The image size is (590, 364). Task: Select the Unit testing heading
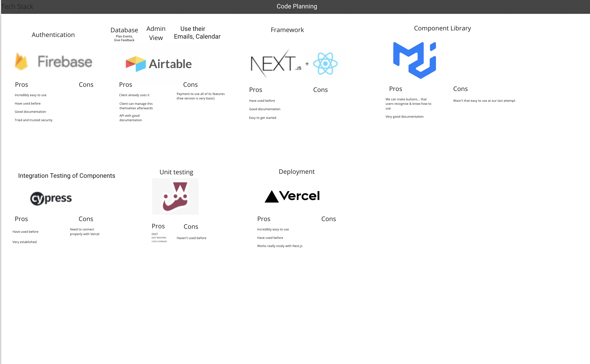(176, 172)
